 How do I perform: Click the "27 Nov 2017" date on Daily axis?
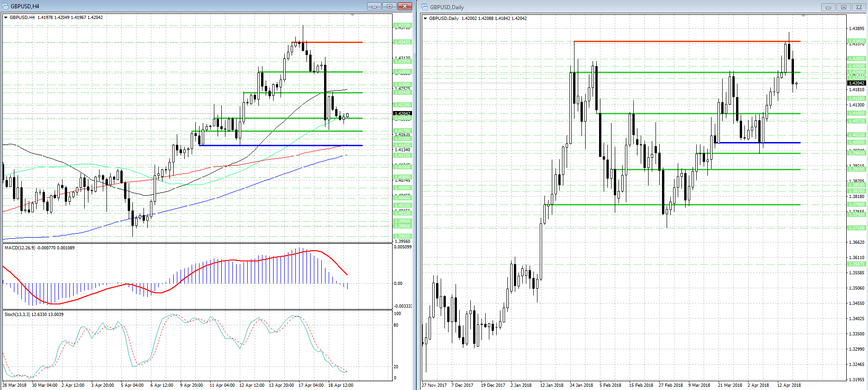(x=434, y=385)
